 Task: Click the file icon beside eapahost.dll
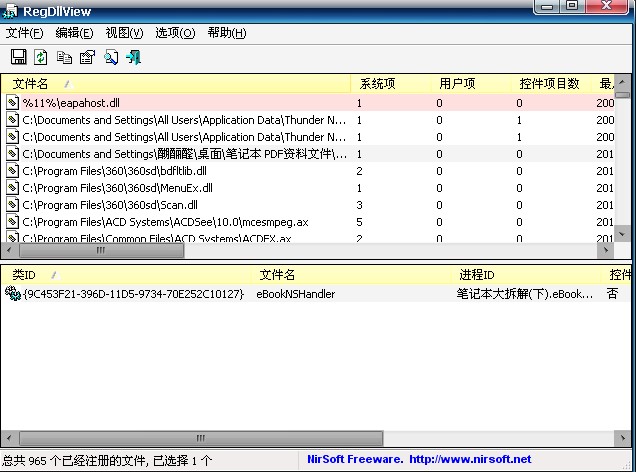(x=13, y=103)
